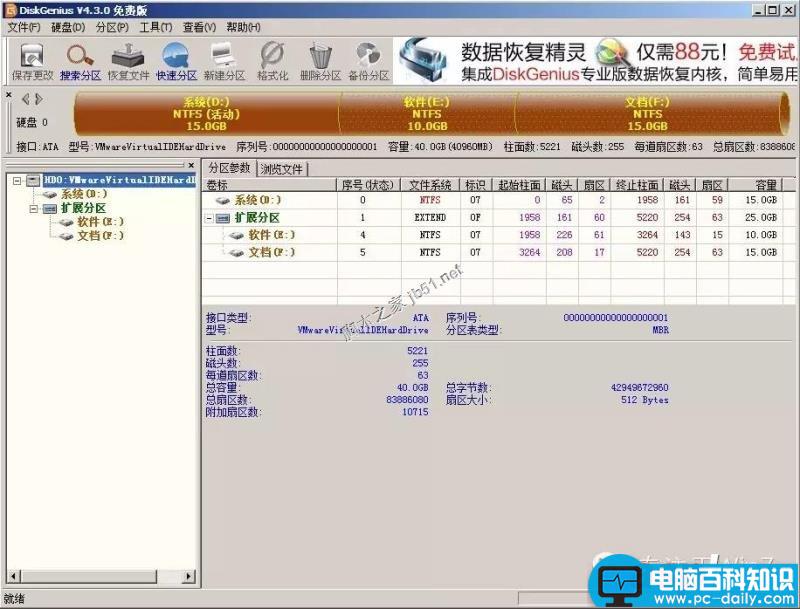Click the HD0 disk icon in the tree
The width and height of the screenshot is (800, 609).
point(33,180)
